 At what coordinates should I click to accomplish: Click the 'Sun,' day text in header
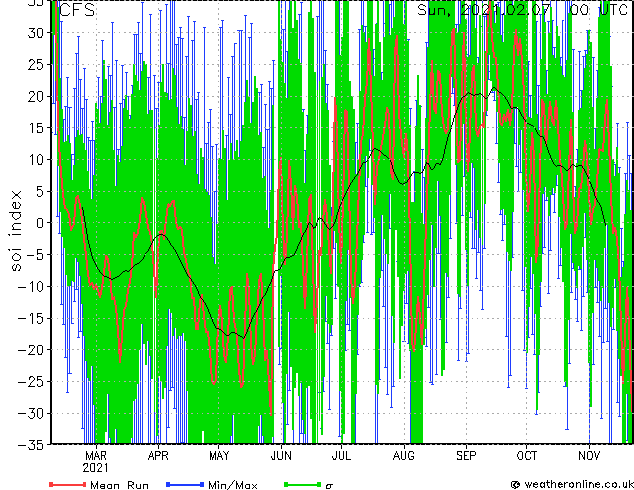434,10
